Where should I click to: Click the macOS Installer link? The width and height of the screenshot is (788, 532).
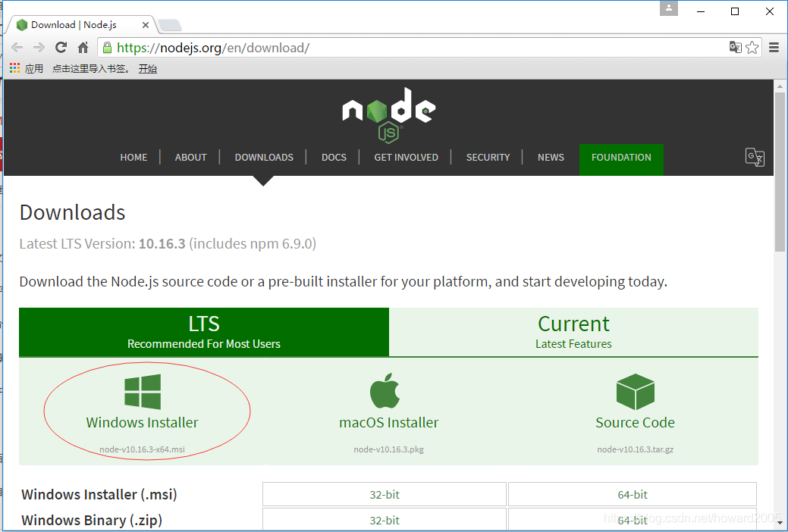tap(389, 422)
